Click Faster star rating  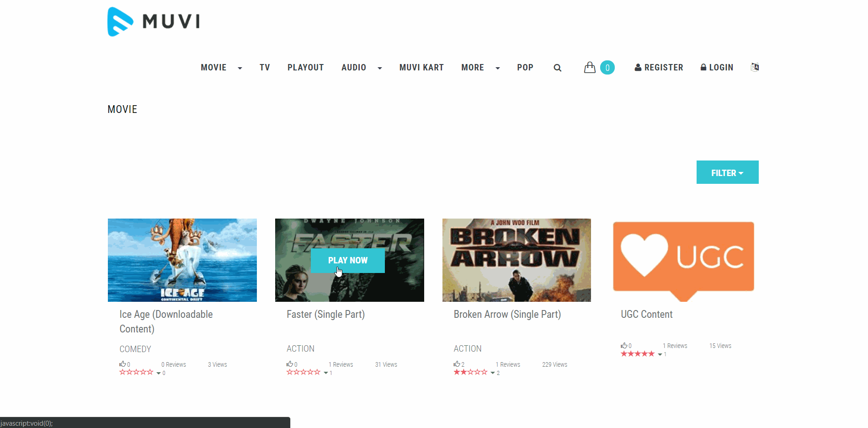pyautogui.click(x=304, y=372)
